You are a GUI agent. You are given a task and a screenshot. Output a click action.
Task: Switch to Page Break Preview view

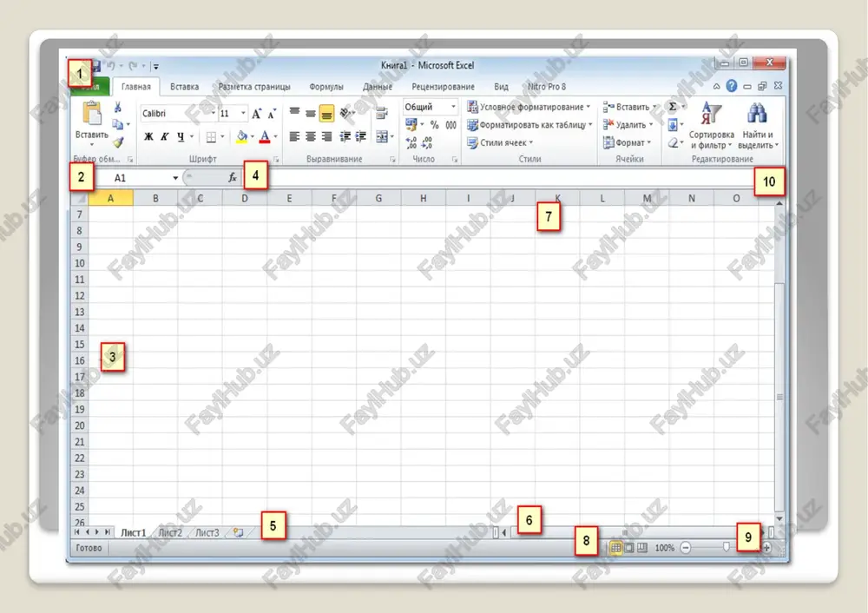point(642,548)
